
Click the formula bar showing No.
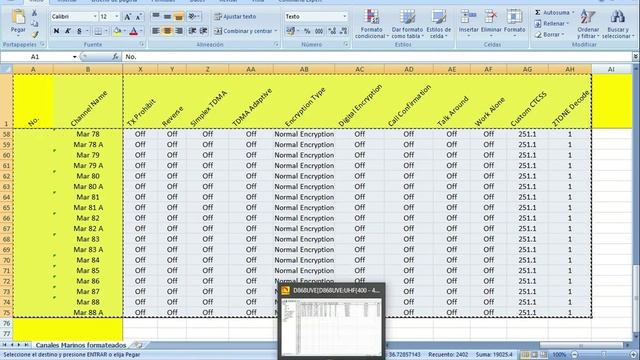[377, 57]
